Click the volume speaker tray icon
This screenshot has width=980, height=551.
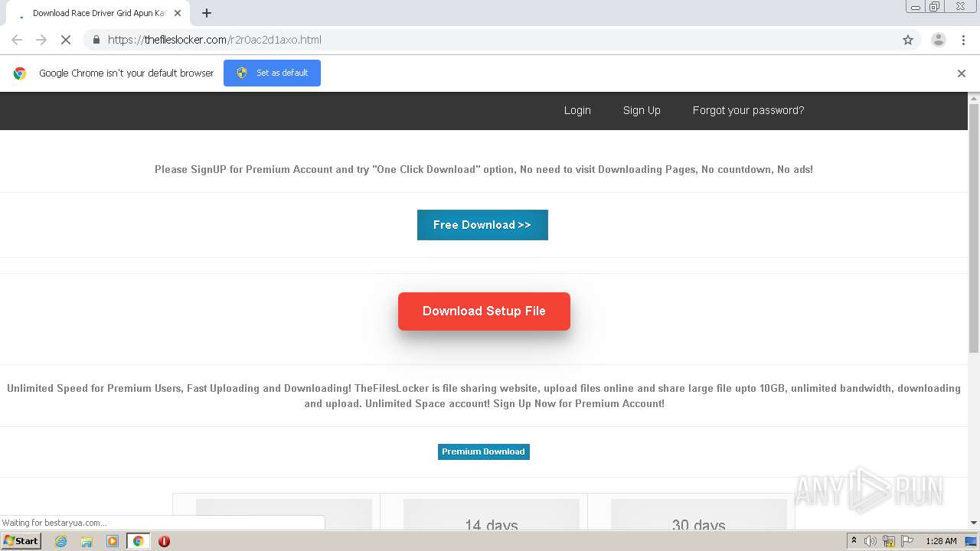coord(871,541)
